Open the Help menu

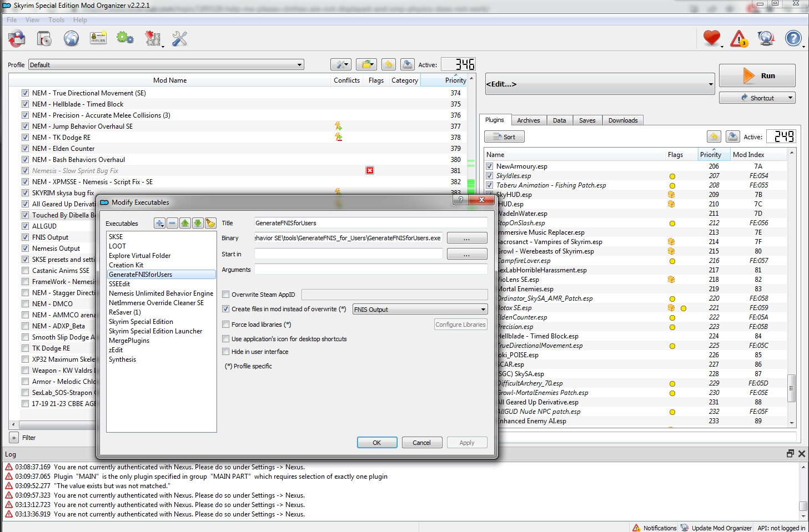coord(81,20)
